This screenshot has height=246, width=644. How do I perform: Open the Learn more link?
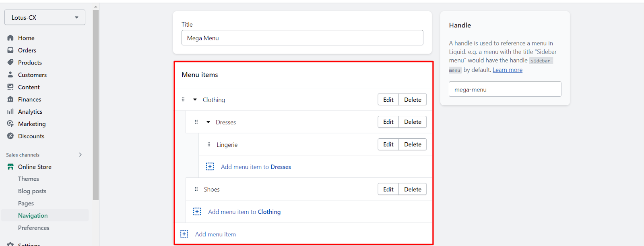click(508, 70)
